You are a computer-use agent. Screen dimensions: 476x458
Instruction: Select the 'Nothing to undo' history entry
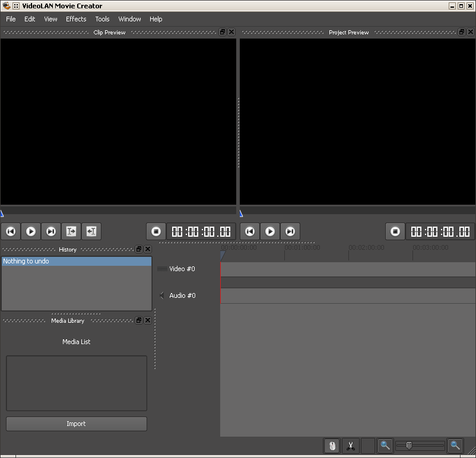(76, 261)
